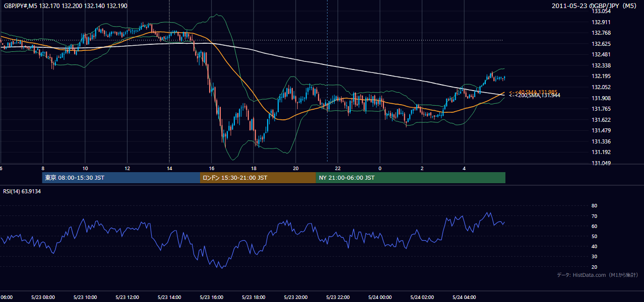
Task: Open the HistData.com data source credit
Action: tap(598, 275)
